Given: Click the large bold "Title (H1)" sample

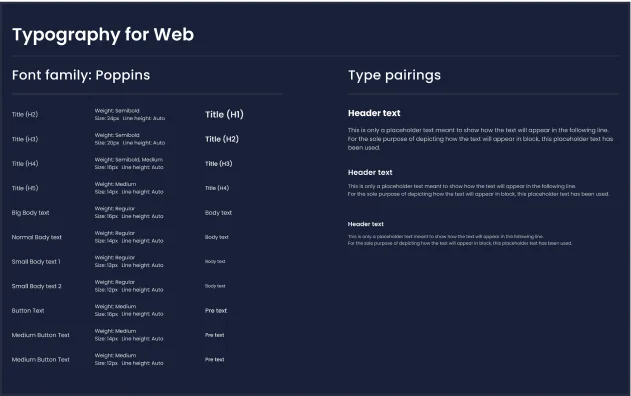Looking at the screenshot, I should (224, 115).
